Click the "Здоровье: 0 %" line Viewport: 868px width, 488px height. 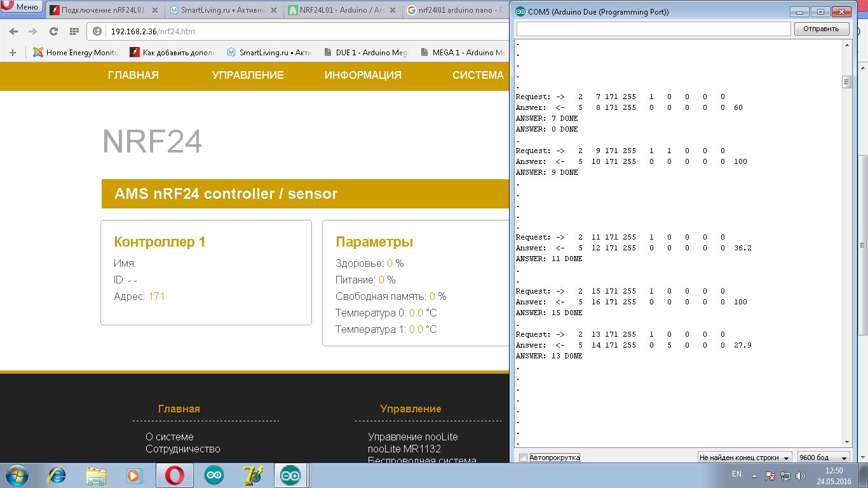tap(370, 263)
